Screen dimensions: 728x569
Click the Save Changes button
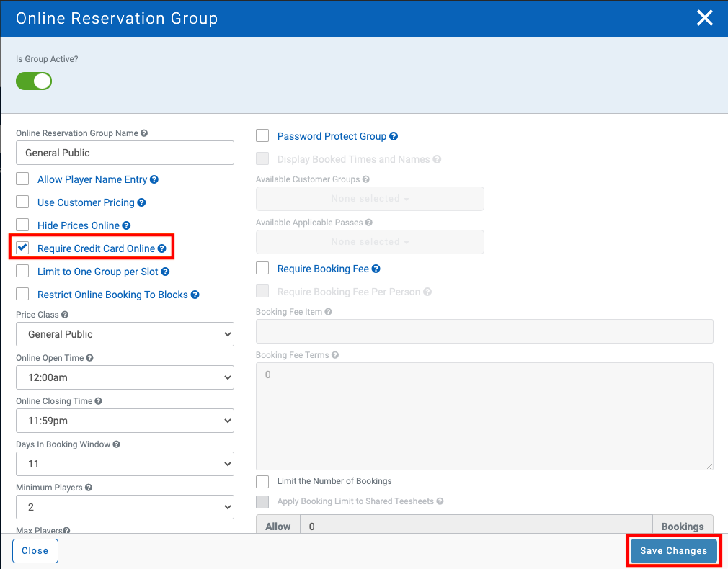[x=673, y=551]
